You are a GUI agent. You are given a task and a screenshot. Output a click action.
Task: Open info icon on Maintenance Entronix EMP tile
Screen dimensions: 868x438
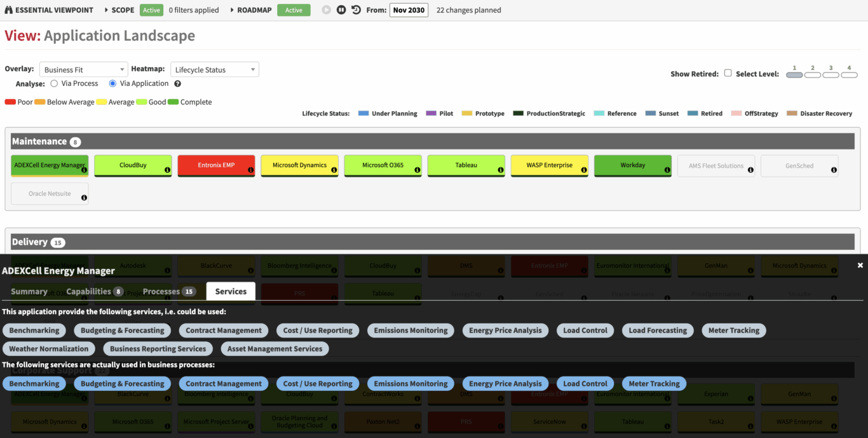tap(251, 170)
